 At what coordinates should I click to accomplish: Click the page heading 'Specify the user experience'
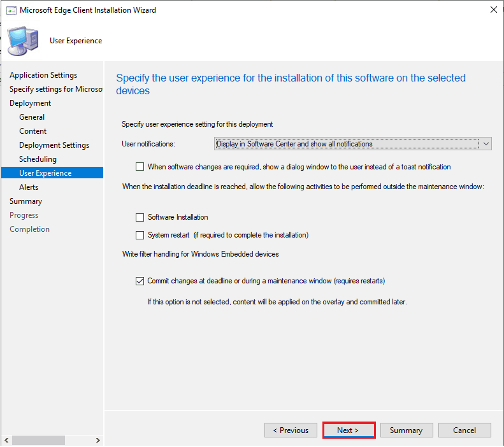pos(291,84)
